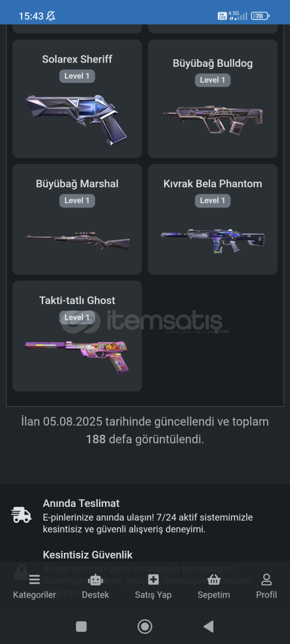Select the Solarex Sheriff skin card

(77, 98)
